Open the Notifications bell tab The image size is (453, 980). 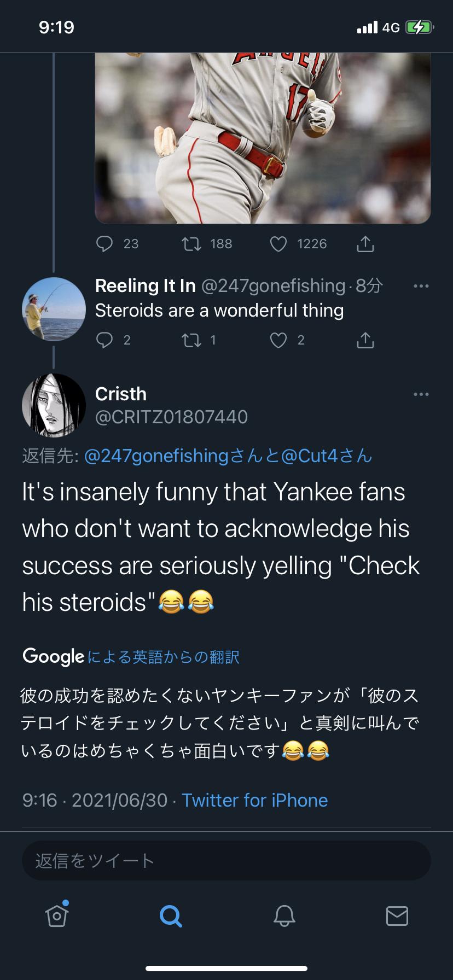pyautogui.click(x=284, y=915)
